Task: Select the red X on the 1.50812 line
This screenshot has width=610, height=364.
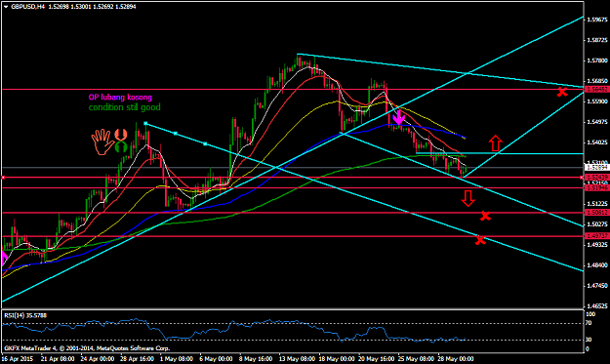Action: pos(485,216)
